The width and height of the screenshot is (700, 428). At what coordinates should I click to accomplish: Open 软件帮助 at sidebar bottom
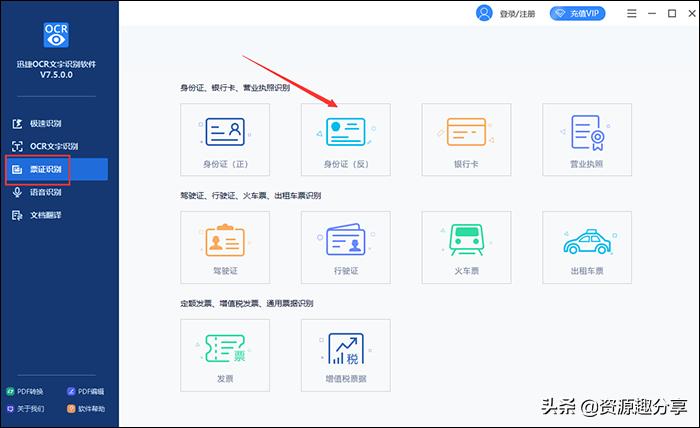click(x=86, y=408)
